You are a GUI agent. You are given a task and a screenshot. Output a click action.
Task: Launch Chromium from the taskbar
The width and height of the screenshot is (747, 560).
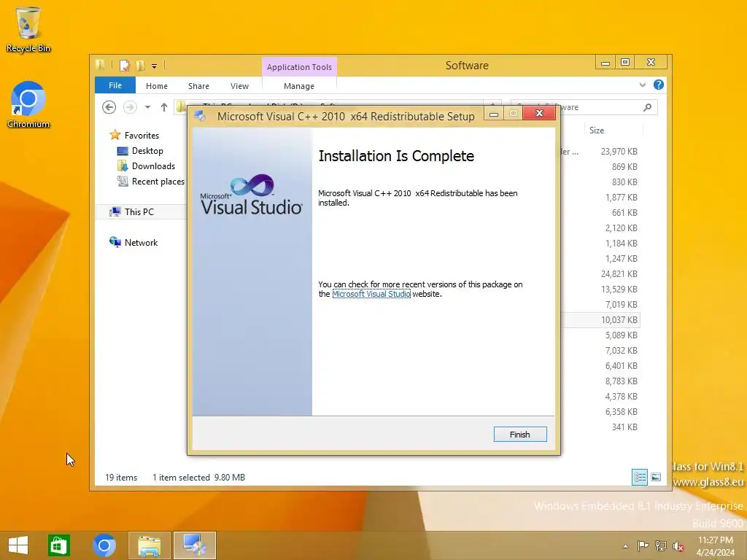click(104, 545)
